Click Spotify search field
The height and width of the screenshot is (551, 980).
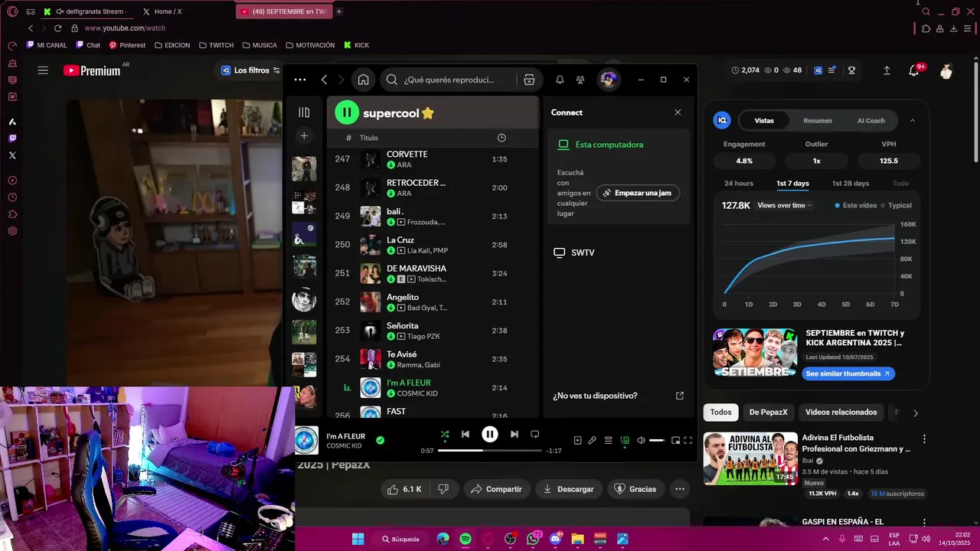[x=449, y=80]
